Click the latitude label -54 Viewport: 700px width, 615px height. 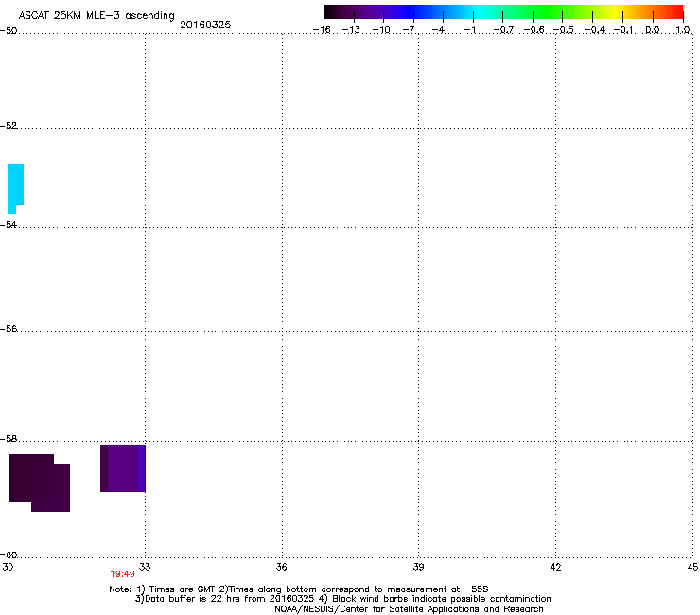(9, 224)
